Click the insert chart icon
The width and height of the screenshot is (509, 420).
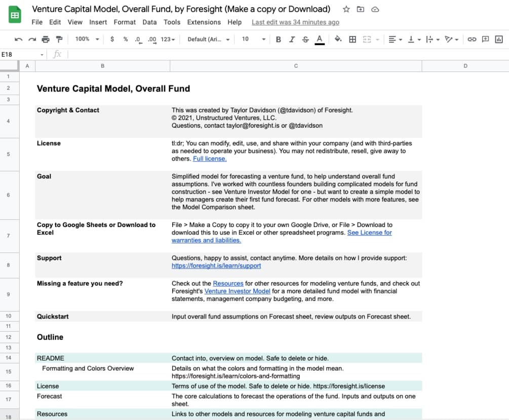click(499, 39)
